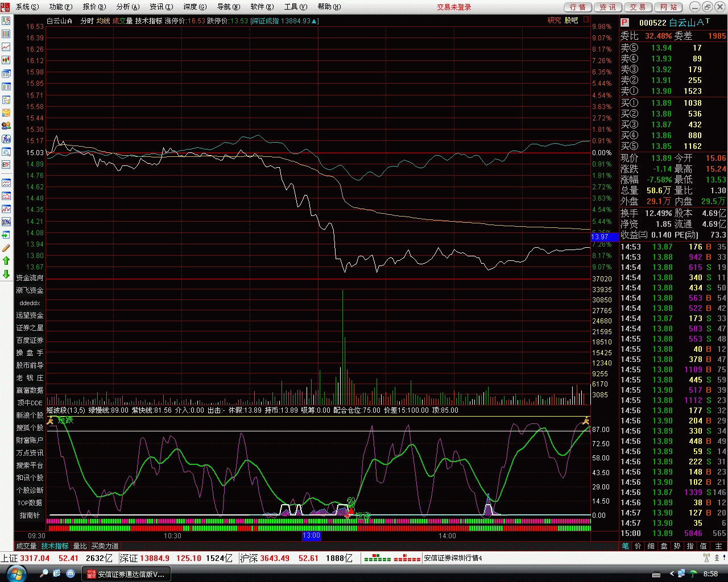
Task: Toggle the 均线 display label
Action: pos(103,21)
